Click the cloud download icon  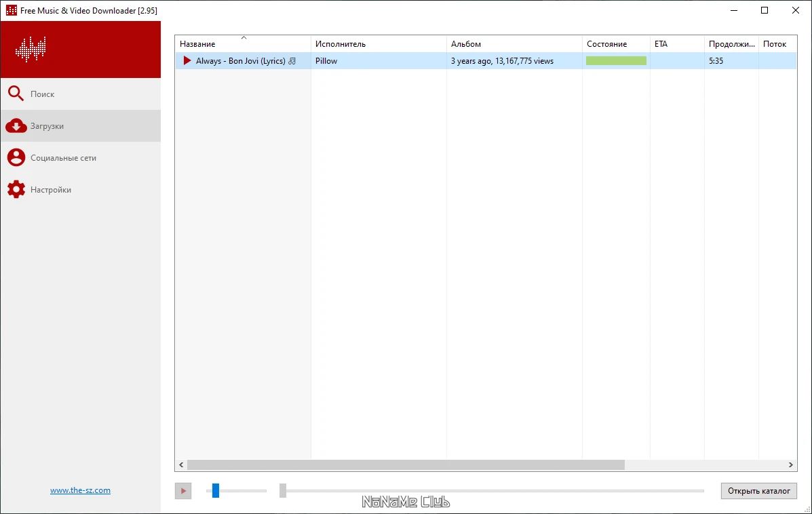[16, 125]
